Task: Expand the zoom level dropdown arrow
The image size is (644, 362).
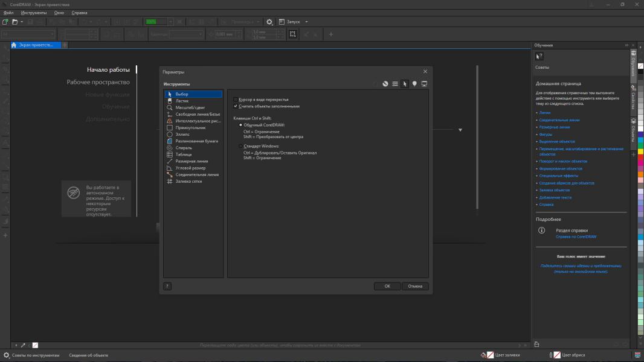Action: point(171,22)
